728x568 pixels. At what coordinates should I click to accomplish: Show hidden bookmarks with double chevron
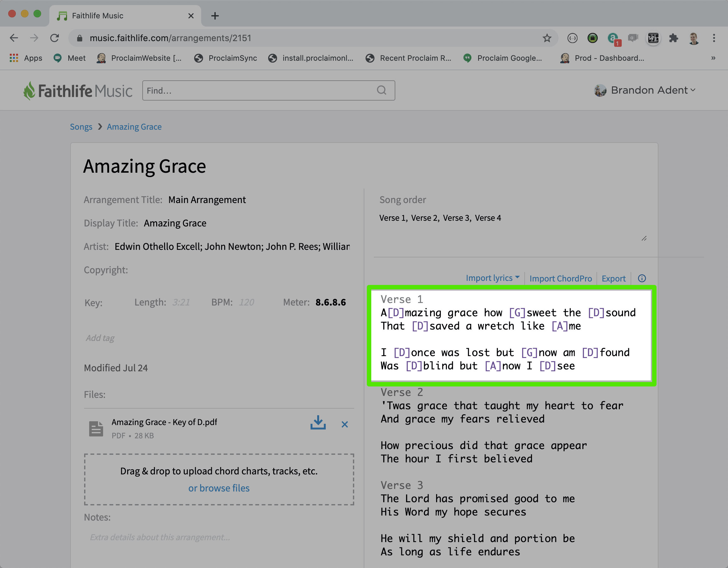coord(713,58)
